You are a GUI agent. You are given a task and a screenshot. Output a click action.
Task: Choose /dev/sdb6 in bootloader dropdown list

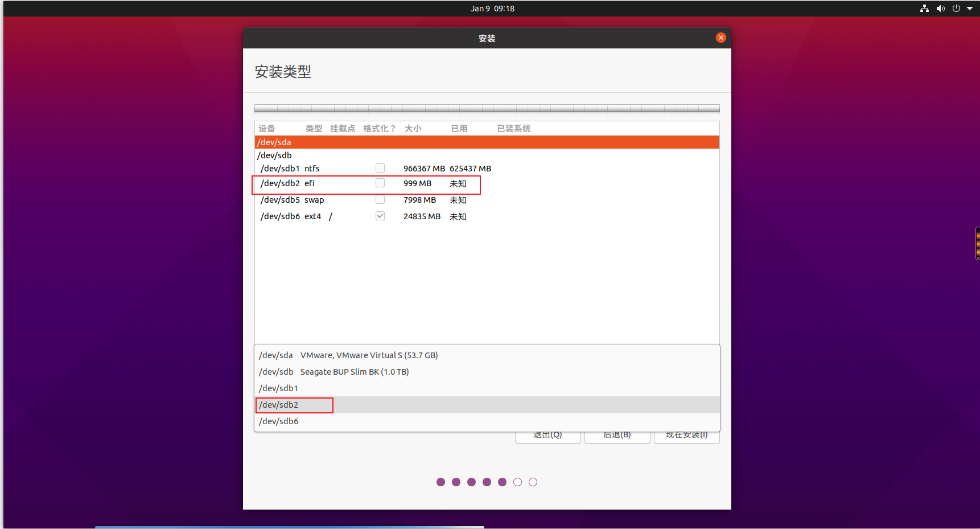click(x=487, y=421)
